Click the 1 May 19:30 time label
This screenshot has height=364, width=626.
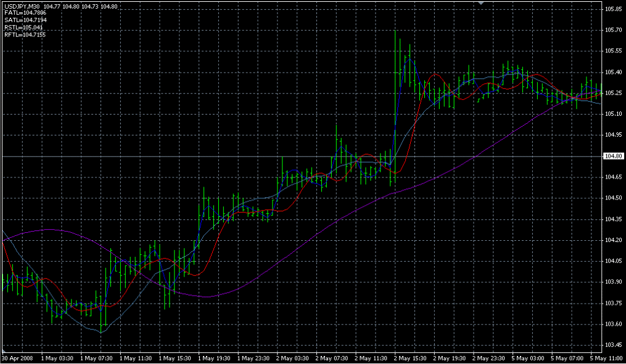[215, 358]
